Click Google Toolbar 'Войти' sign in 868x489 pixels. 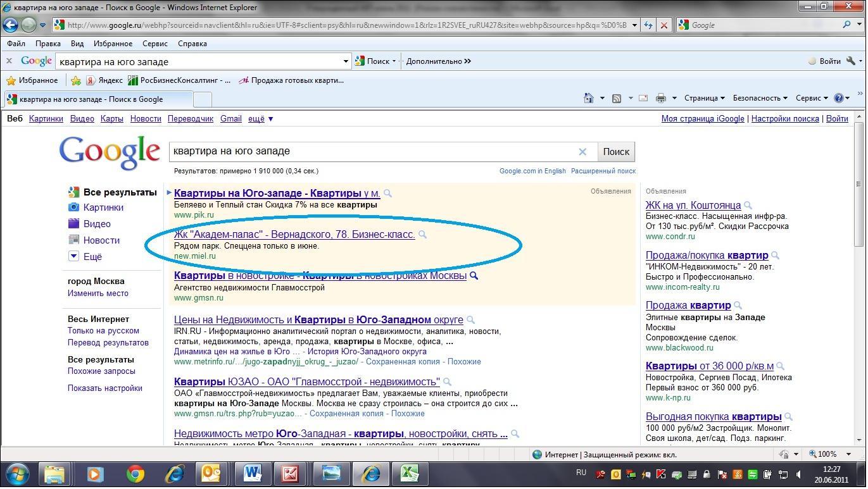click(x=824, y=61)
